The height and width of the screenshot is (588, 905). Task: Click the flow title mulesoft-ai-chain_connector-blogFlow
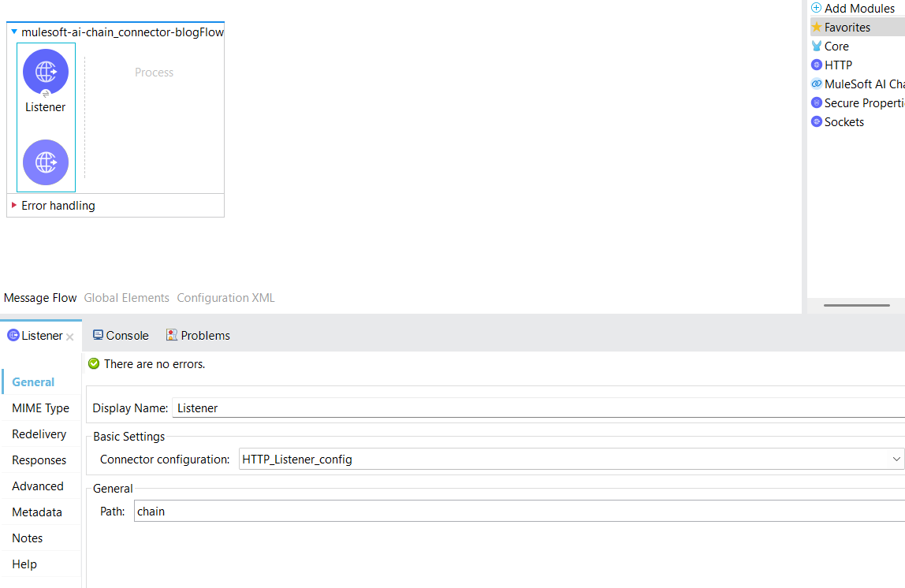click(122, 32)
